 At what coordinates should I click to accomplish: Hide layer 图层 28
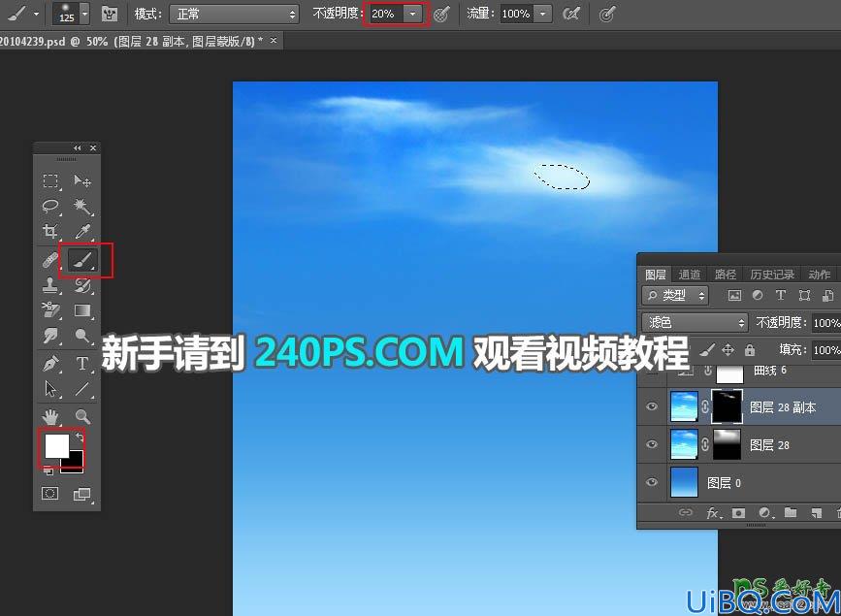652,444
